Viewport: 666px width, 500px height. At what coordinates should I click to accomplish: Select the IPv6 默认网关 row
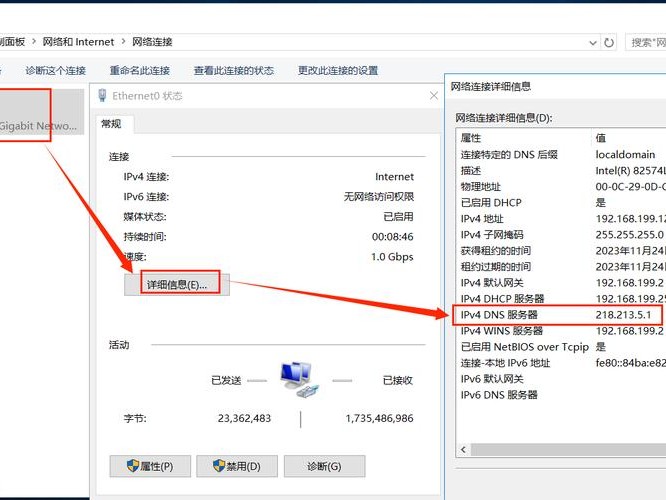click(562, 379)
